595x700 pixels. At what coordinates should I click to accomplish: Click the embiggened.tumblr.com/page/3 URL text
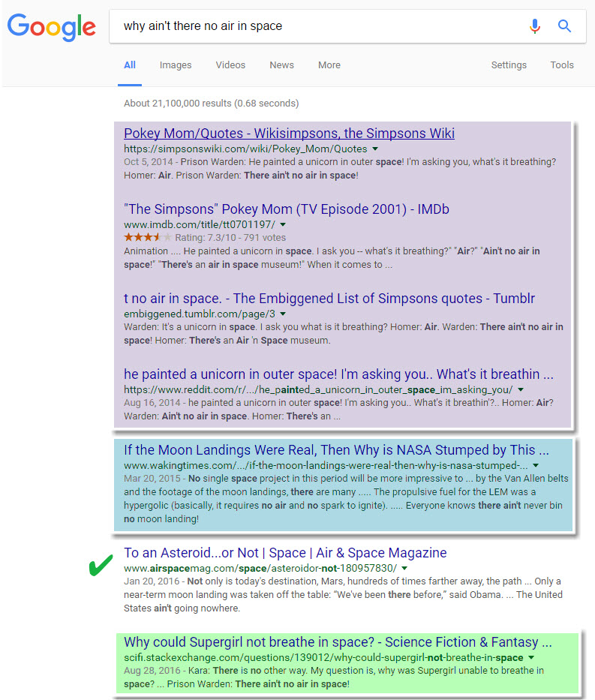point(200,314)
